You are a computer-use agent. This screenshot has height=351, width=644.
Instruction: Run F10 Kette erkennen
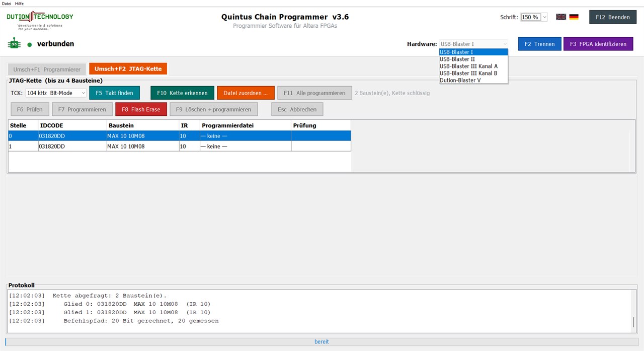pyautogui.click(x=182, y=93)
